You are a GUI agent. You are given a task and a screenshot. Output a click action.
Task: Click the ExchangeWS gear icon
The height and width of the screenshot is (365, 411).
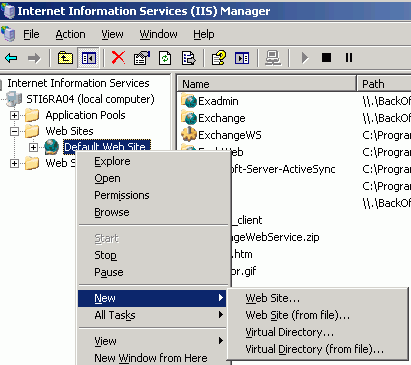pyautogui.click(x=189, y=135)
